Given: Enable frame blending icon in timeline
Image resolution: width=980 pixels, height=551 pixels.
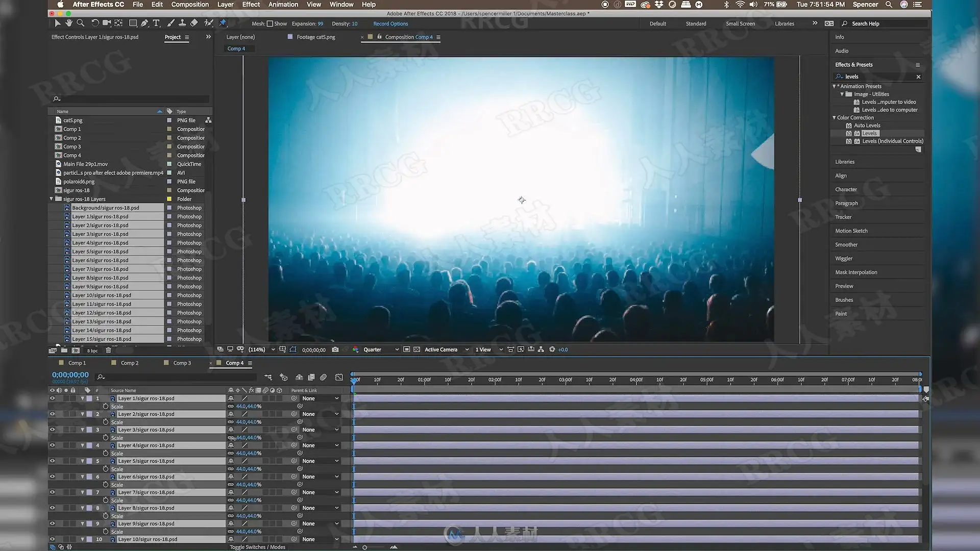Looking at the screenshot, I should [311, 377].
